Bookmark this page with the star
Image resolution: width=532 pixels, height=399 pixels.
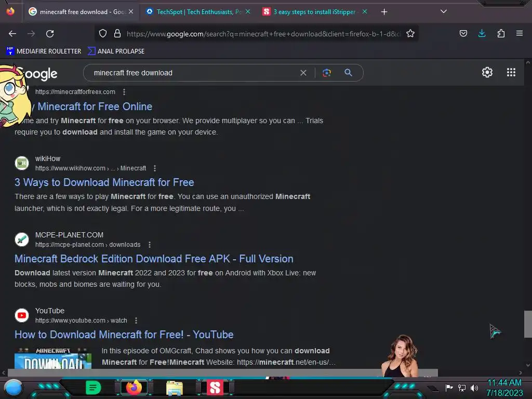(x=410, y=34)
